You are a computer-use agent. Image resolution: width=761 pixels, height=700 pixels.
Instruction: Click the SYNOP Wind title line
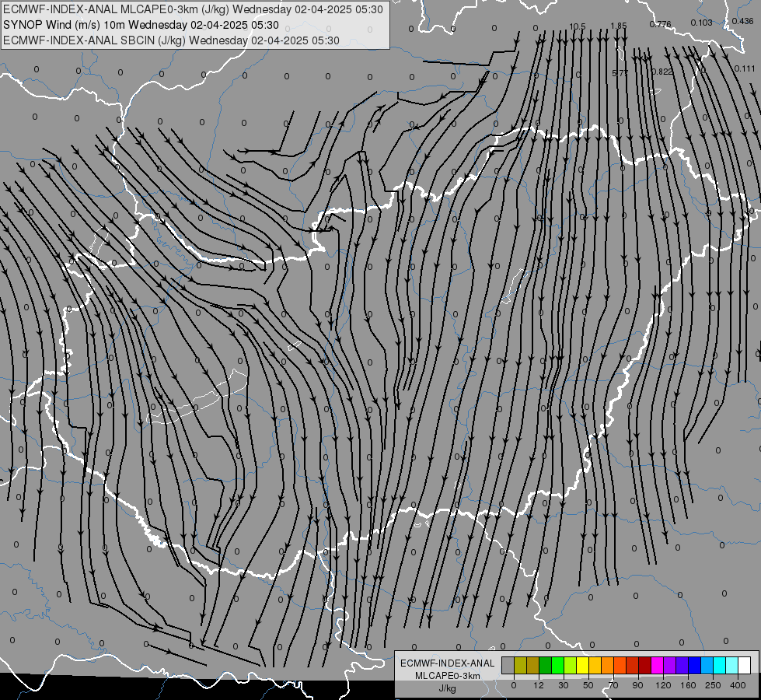coord(141,25)
